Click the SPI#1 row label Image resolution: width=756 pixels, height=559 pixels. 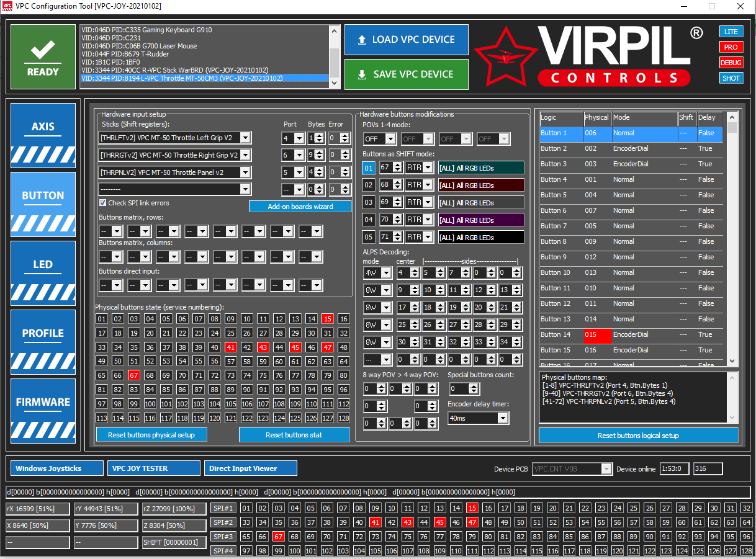click(x=223, y=508)
